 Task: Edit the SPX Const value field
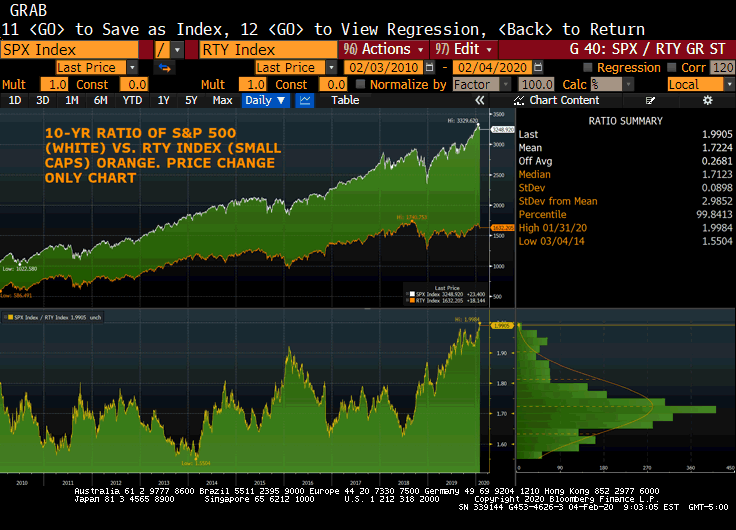(x=134, y=84)
